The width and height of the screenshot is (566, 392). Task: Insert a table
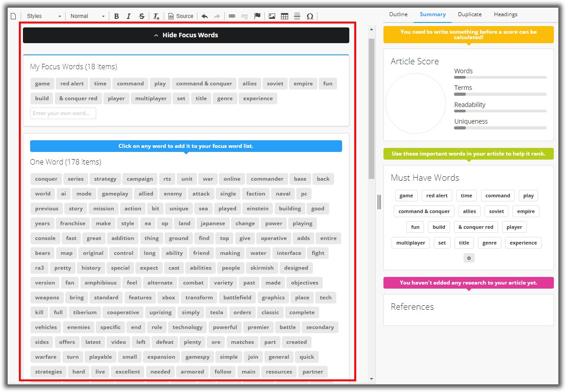(285, 16)
